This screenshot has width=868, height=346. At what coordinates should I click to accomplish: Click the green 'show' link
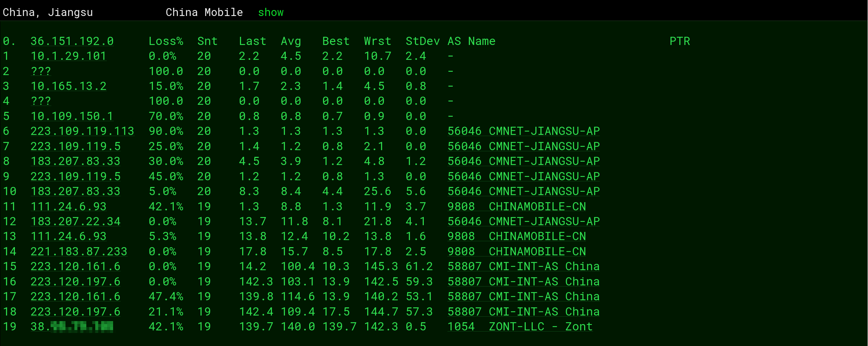coord(270,13)
